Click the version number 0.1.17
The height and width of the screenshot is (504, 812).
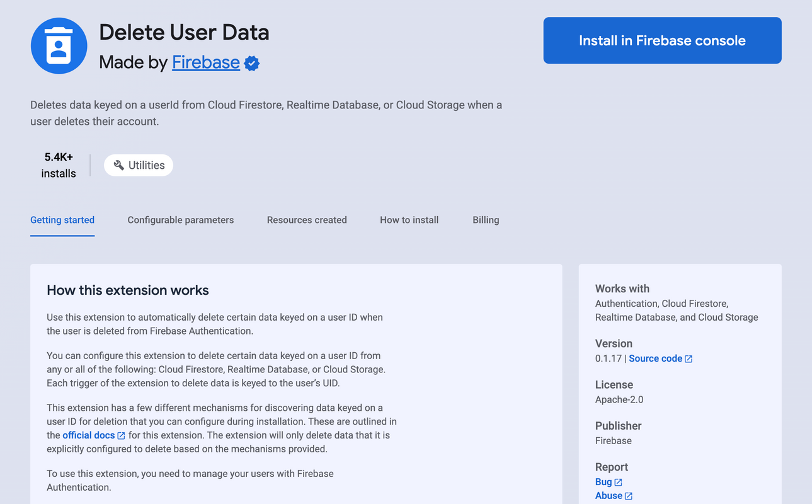click(609, 358)
